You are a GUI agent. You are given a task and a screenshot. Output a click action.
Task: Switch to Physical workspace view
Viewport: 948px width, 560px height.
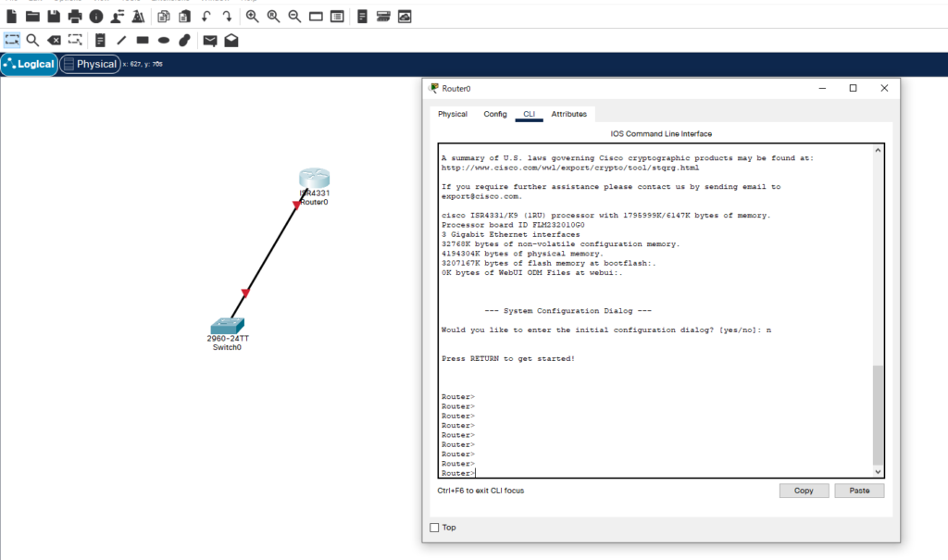(x=90, y=64)
